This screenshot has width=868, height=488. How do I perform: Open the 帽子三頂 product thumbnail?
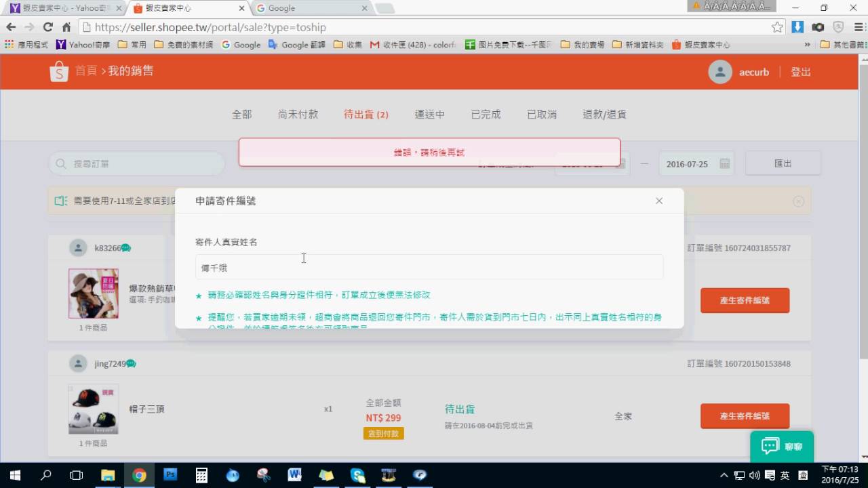coord(94,409)
